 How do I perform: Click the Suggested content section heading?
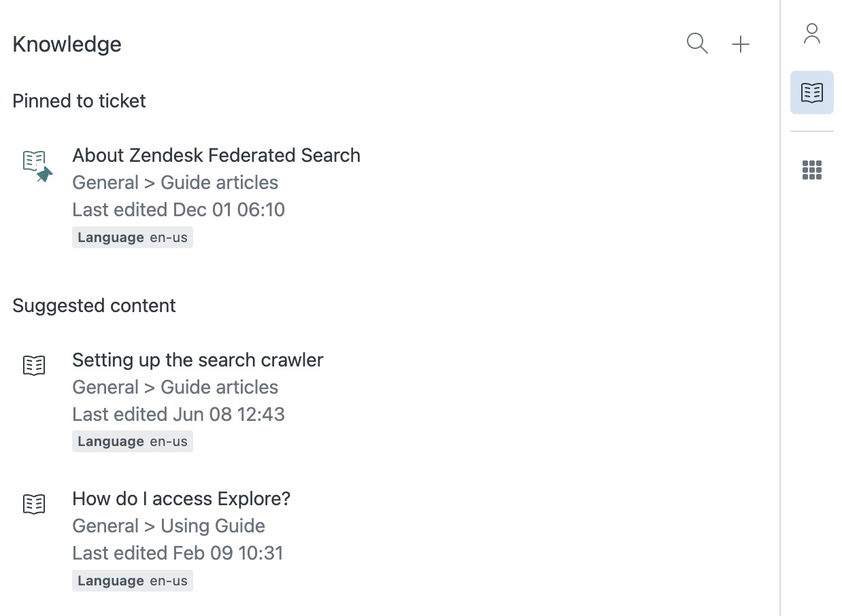point(94,305)
